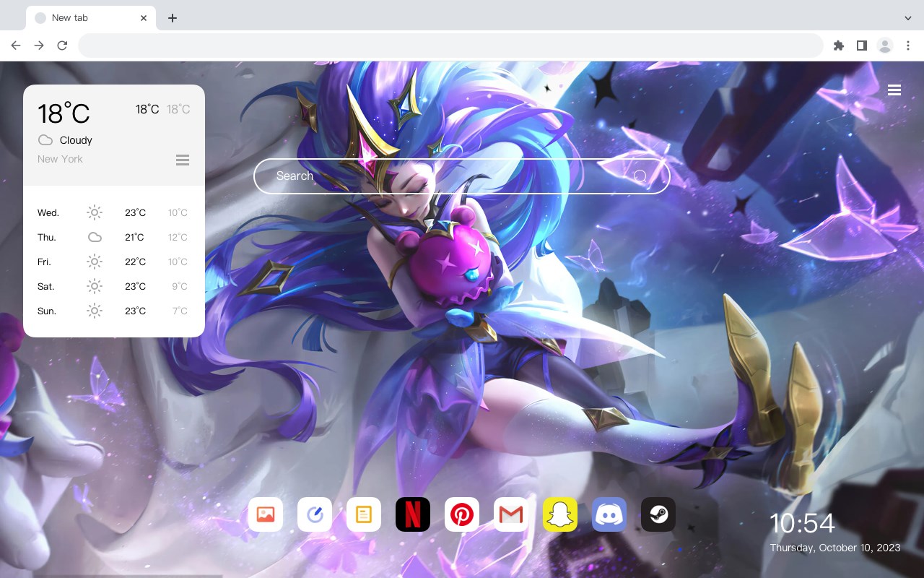The width and height of the screenshot is (924, 578).
Task: Open the Netflix shortcut icon
Action: pyautogui.click(x=413, y=514)
